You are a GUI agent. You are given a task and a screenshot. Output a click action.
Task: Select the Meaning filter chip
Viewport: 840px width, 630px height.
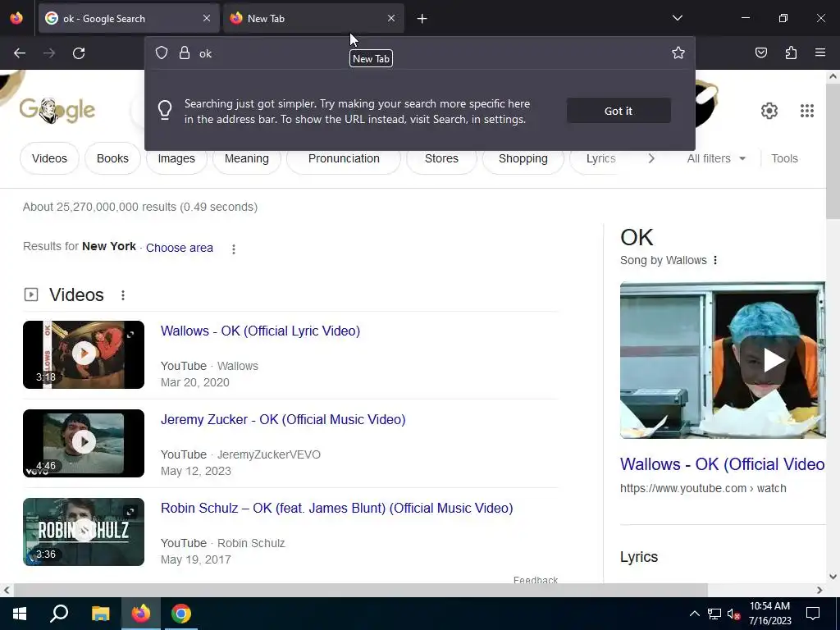[246, 159]
